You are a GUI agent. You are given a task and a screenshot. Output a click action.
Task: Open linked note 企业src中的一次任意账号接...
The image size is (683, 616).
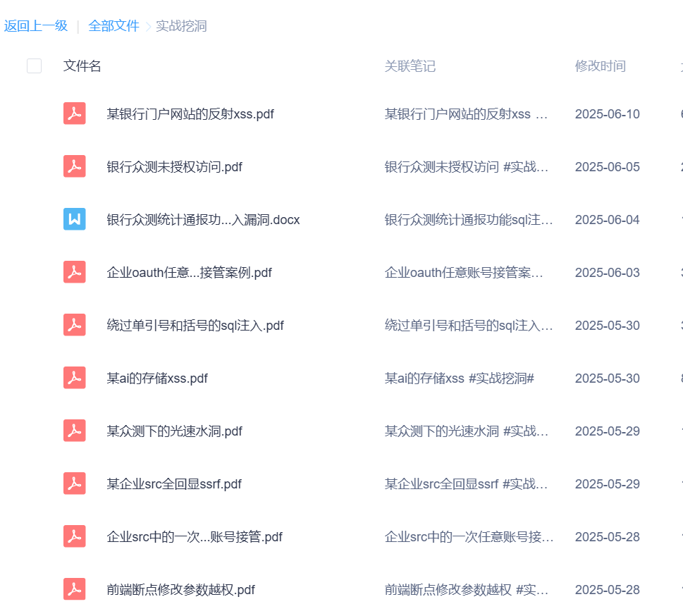[x=469, y=537]
